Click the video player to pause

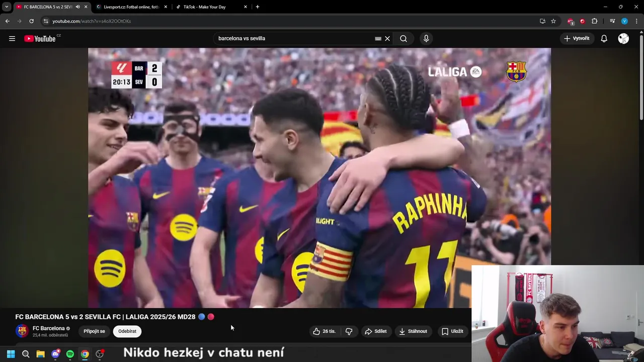pos(319,177)
